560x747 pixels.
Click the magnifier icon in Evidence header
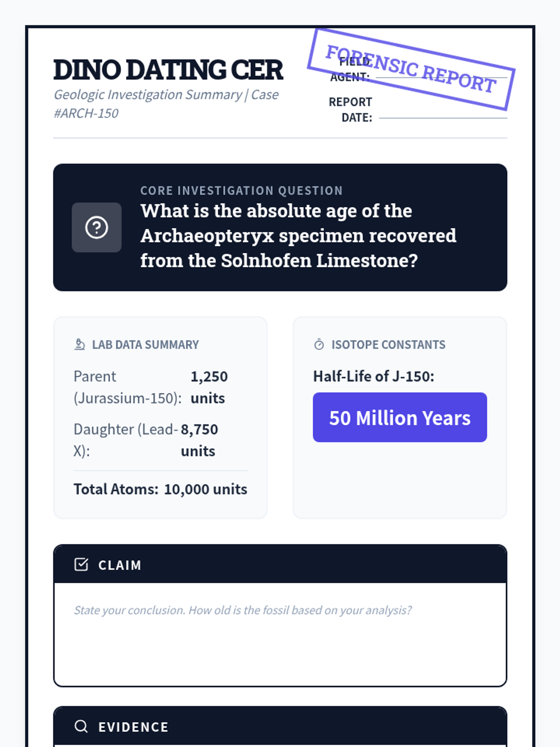coord(81,726)
